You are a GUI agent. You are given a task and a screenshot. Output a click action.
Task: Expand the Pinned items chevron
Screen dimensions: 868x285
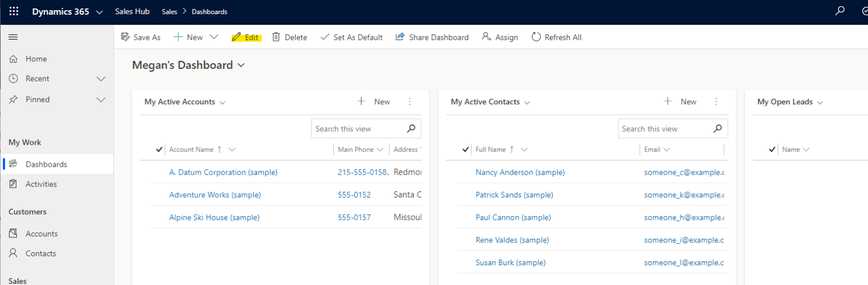101,100
